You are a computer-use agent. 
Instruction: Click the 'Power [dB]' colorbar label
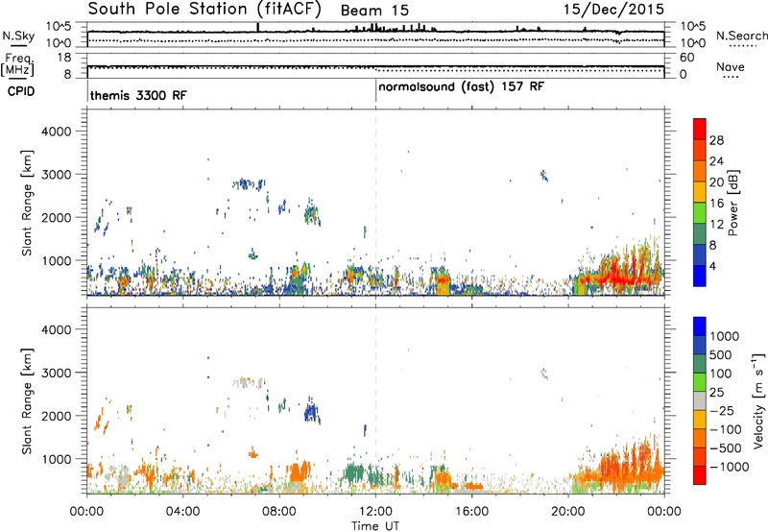click(732, 203)
